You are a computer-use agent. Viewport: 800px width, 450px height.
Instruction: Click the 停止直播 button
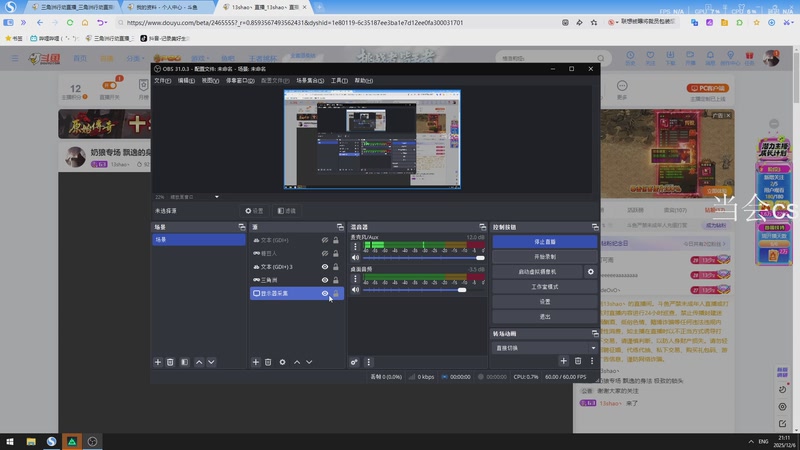pyautogui.click(x=544, y=242)
